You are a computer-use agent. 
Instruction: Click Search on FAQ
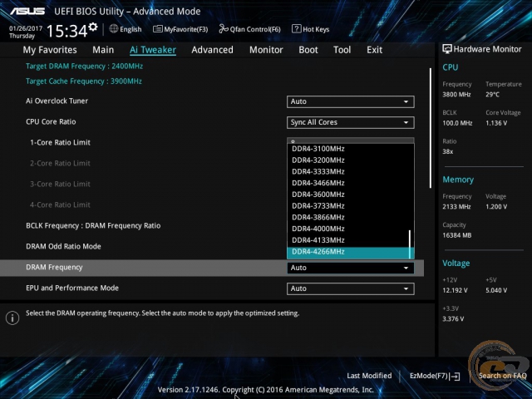502,376
